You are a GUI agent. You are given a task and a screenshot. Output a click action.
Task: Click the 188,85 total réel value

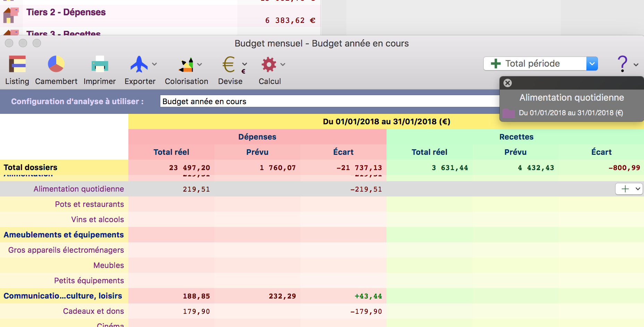coord(196,296)
